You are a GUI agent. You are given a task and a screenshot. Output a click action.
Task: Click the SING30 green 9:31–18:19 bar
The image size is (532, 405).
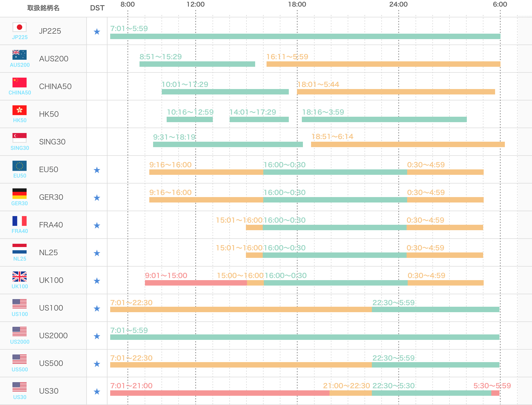(x=228, y=144)
